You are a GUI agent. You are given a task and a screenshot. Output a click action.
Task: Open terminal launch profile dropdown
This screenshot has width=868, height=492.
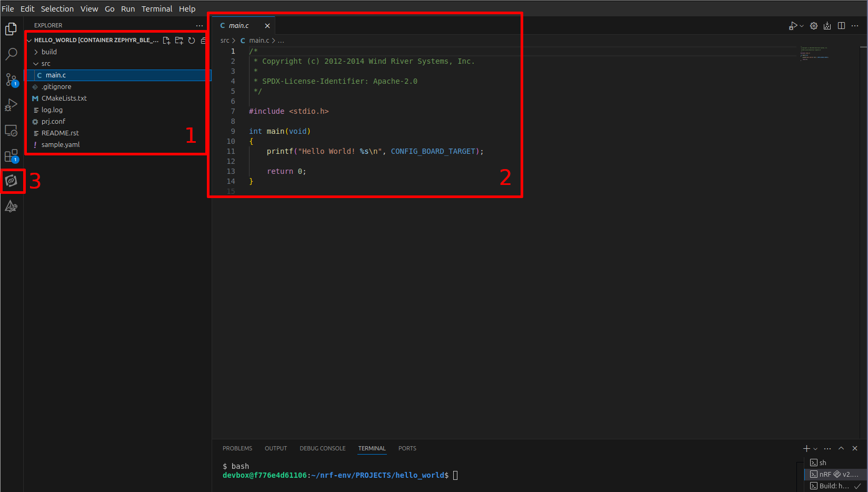(815, 449)
